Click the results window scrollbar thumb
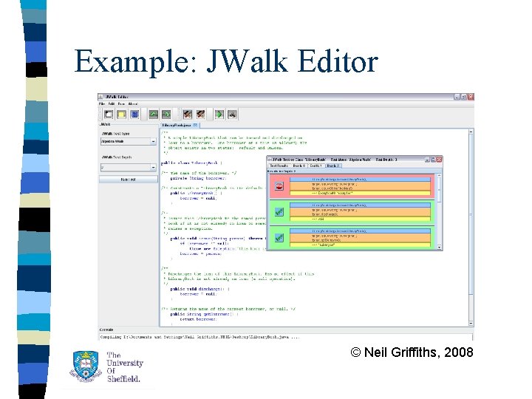 click(439, 189)
